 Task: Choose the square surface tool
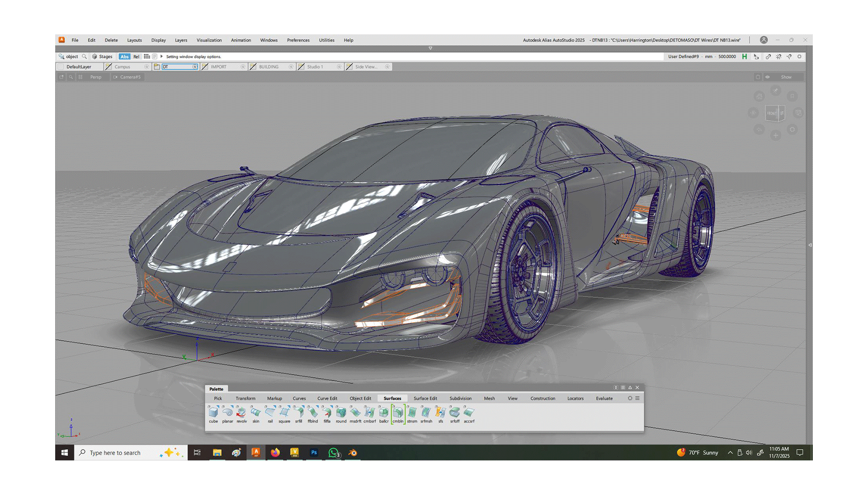pos(284,413)
